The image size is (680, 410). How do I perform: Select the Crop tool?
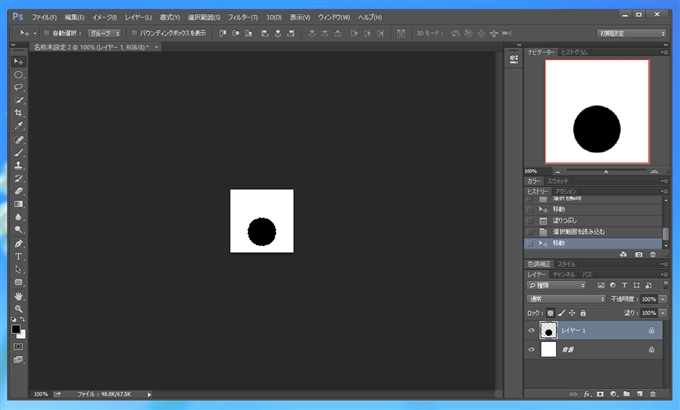[18, 113]
